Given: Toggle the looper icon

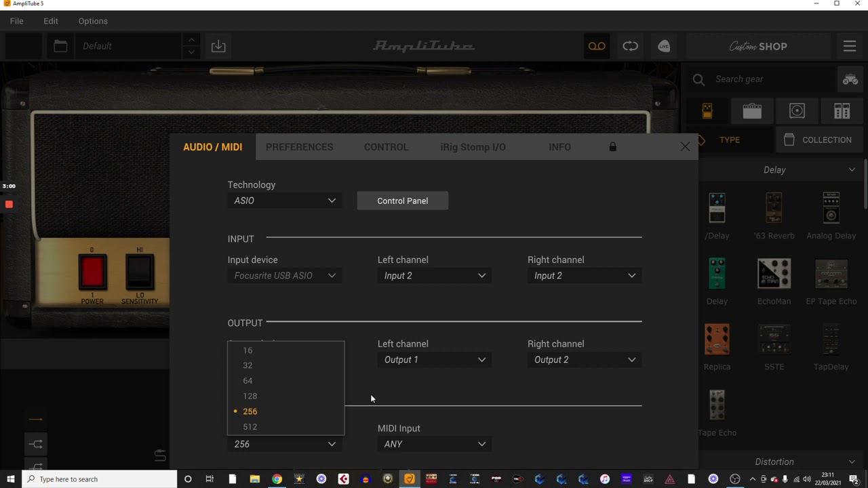Looking at the screenshot, I should [x=631, y=46].
